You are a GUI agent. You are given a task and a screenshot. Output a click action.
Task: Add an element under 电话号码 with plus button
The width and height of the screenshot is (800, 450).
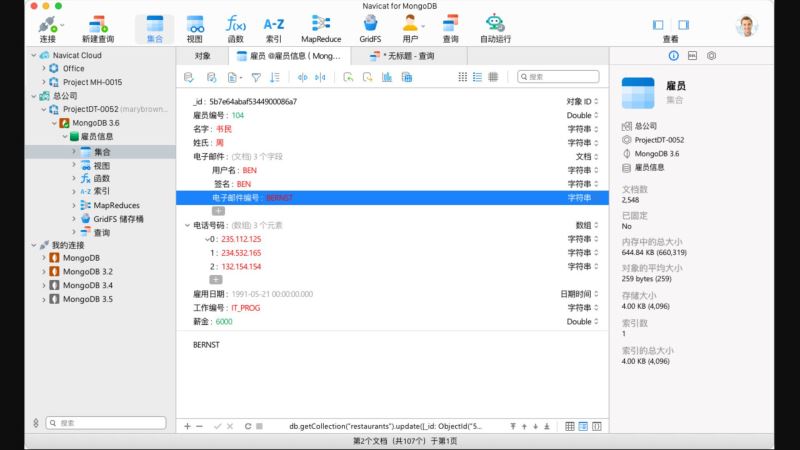(216, 280)
